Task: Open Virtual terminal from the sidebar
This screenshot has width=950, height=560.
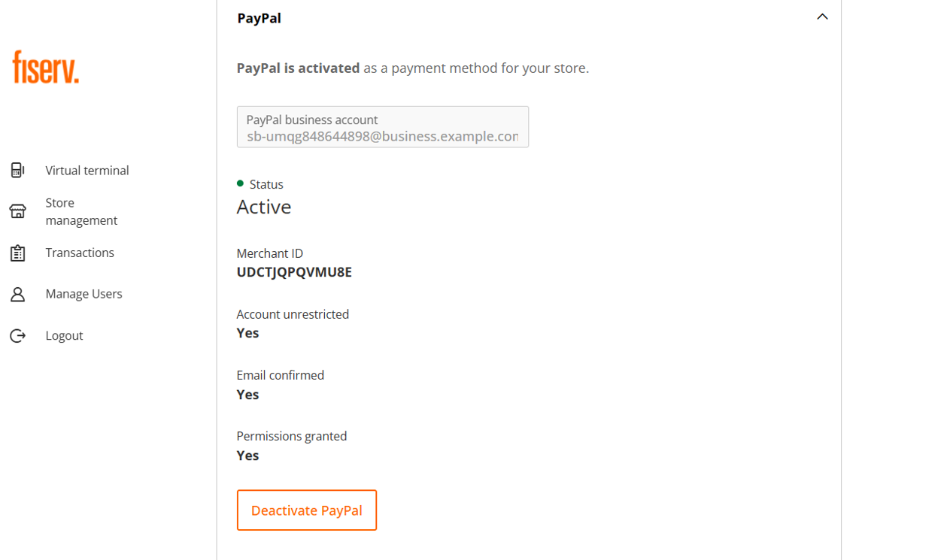Action: tap(87, 170)
